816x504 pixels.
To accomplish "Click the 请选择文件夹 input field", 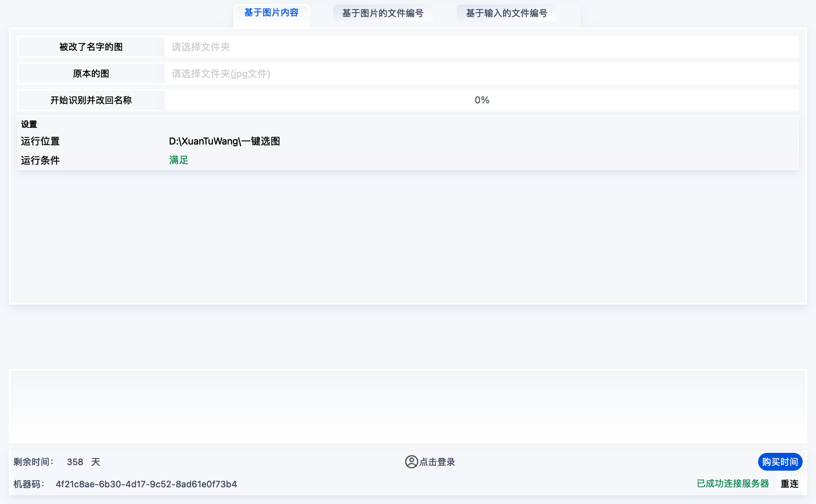I will click(482, 47).
